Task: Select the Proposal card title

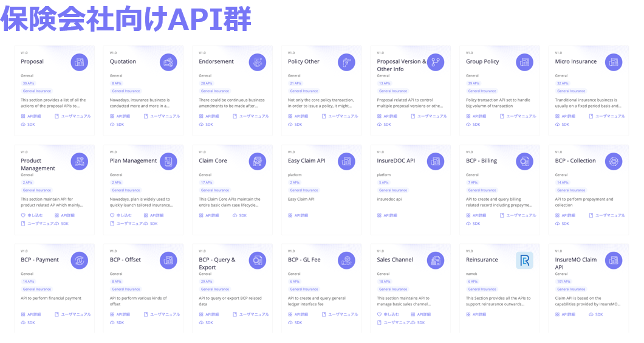Action: click(32, 61)
